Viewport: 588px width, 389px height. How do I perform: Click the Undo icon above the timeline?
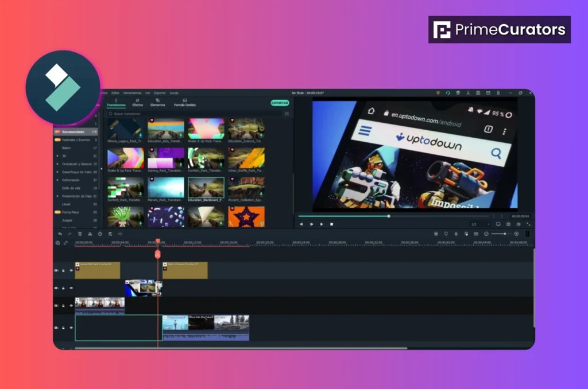coord(60,234)
